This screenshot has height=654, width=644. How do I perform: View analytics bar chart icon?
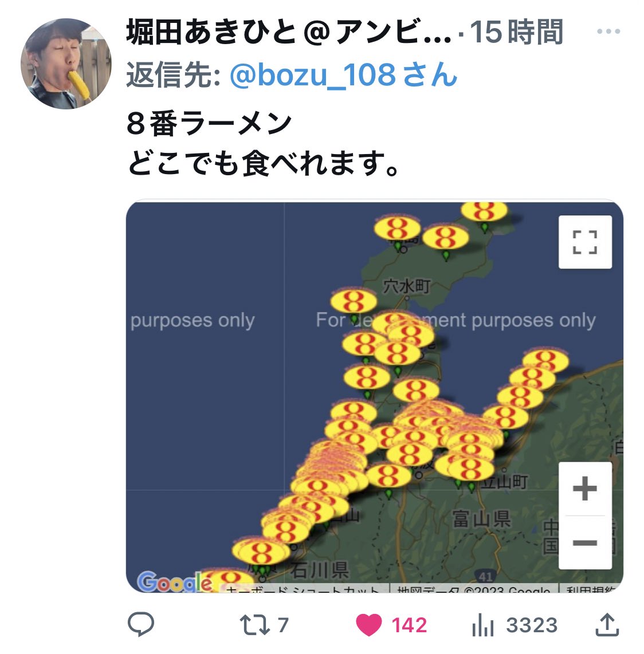tap(483, 625)
